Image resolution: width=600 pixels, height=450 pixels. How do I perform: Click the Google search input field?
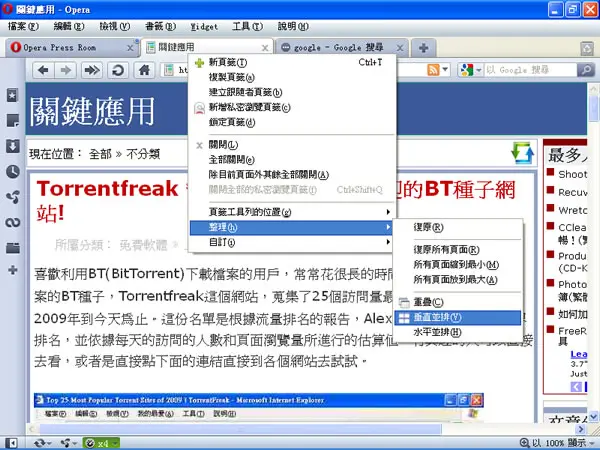(x=530, y=70)
